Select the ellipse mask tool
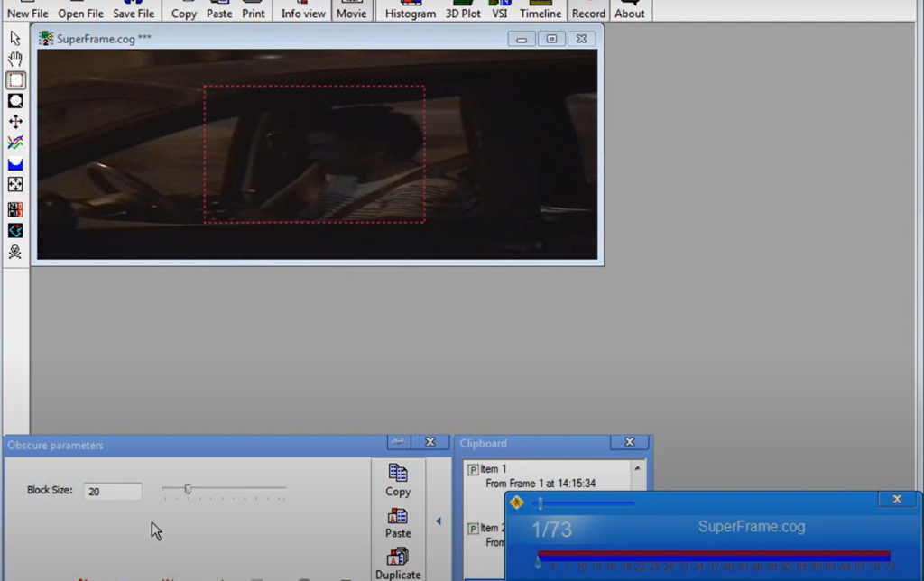The height and width of the screenshot is (581, 924). click(x=14, y=100)
